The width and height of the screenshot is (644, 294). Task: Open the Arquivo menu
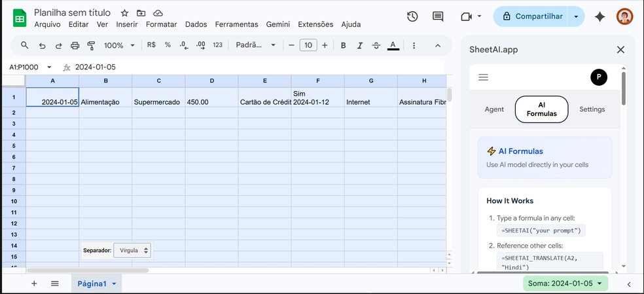[47, 24]
